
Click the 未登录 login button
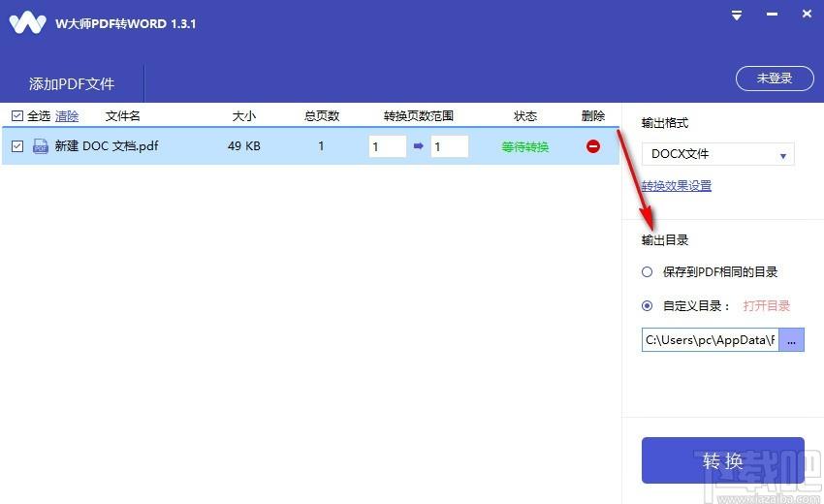point(775,79)
